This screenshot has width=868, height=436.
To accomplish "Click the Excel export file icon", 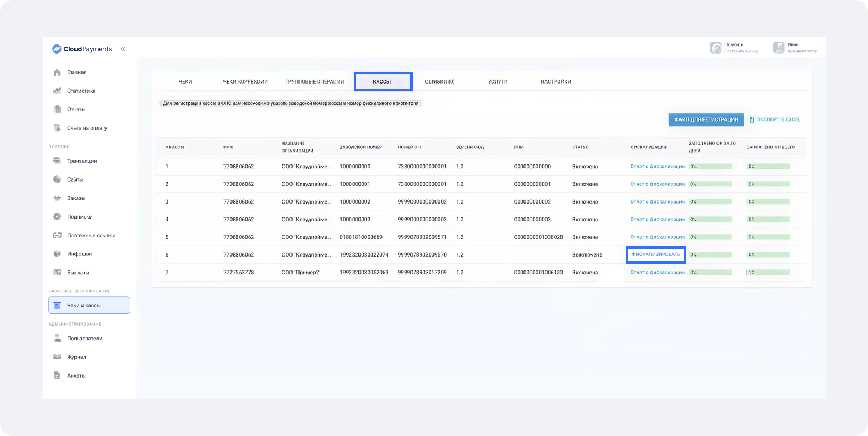I will [x=752, y=119].
